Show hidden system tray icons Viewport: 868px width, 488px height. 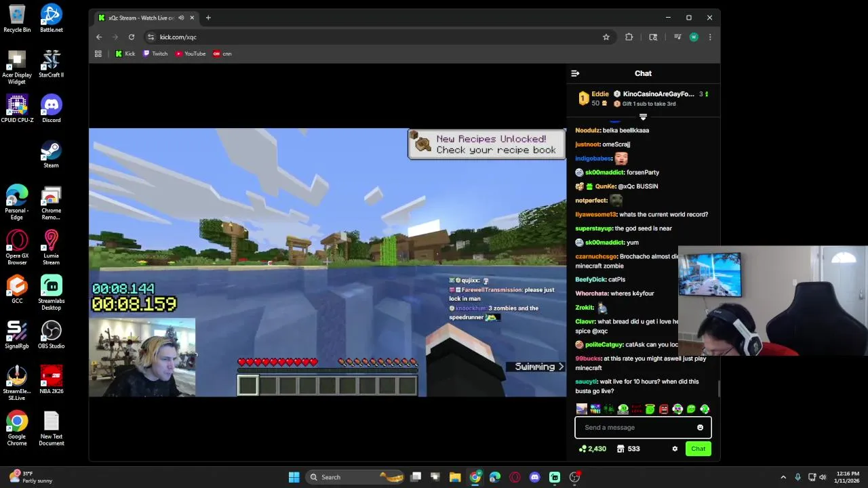tap(783, 477)
